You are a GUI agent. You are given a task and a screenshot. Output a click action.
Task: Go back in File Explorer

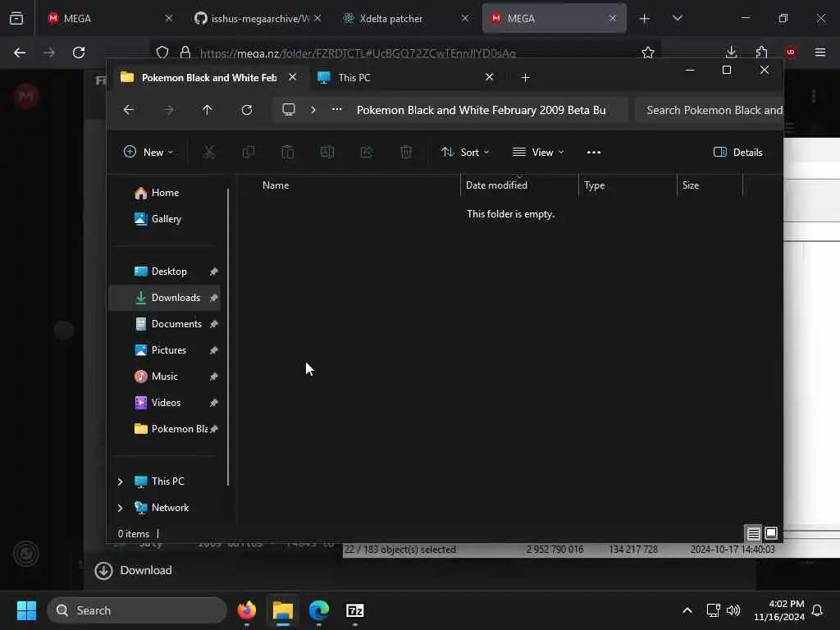(x=129, y=110)
